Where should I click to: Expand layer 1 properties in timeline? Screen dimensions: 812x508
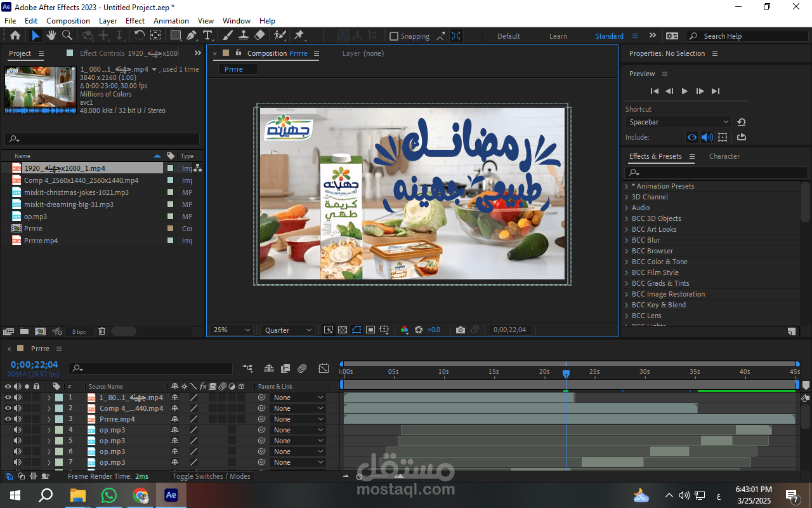pyautogui.click(x=49, y=398)
